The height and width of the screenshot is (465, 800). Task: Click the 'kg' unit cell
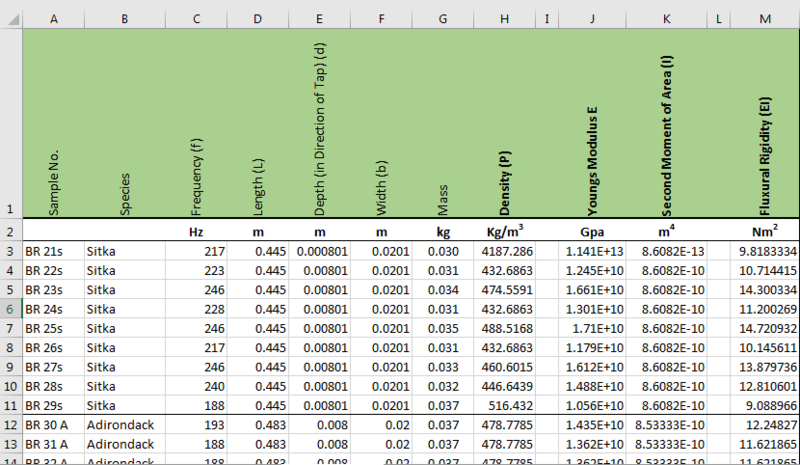click(x=443, y=232)
